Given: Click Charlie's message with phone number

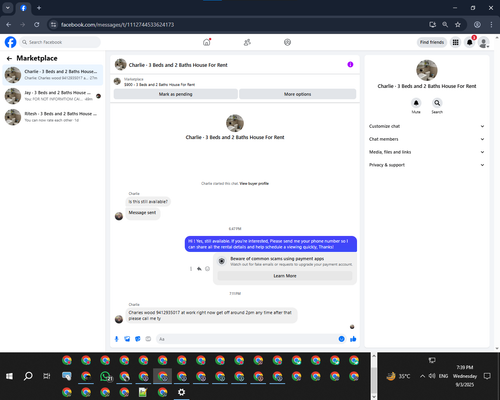Looking at the screenshot, I should click(211, 315).
